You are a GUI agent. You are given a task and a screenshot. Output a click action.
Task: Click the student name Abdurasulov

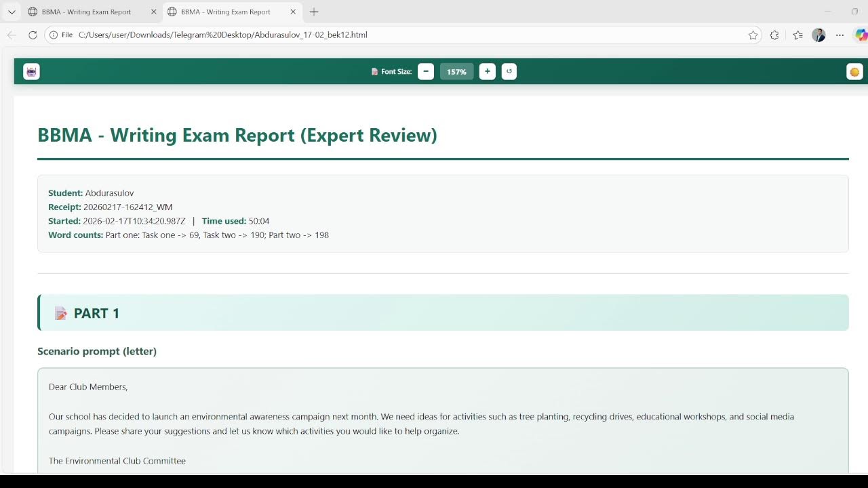point(109,193)
